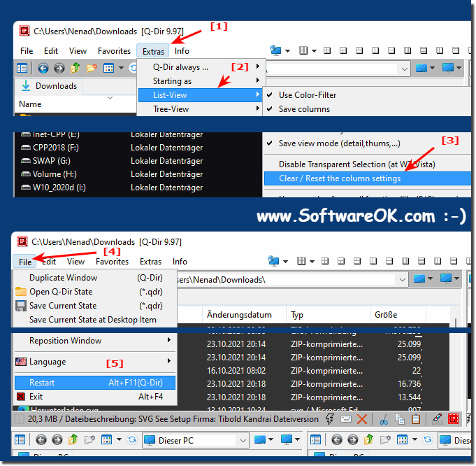The image size is (476, 466).
Task: Open view mode dropdown arrow in upper window
Action: pos(121,68)
